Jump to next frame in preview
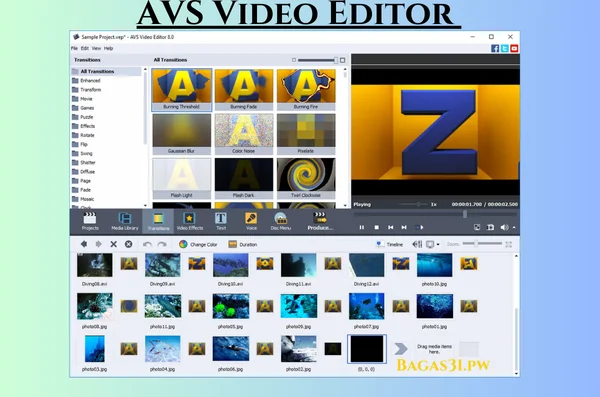 pos(404,227)
